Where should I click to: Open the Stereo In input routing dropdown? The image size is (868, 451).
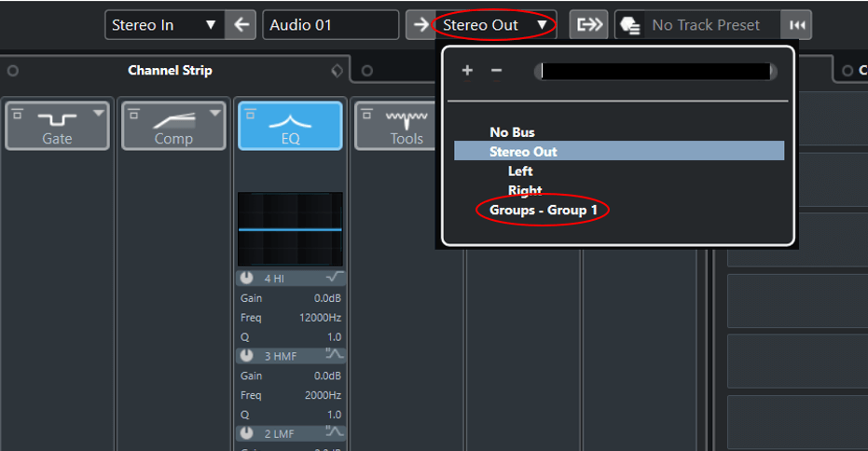[164, 25]
